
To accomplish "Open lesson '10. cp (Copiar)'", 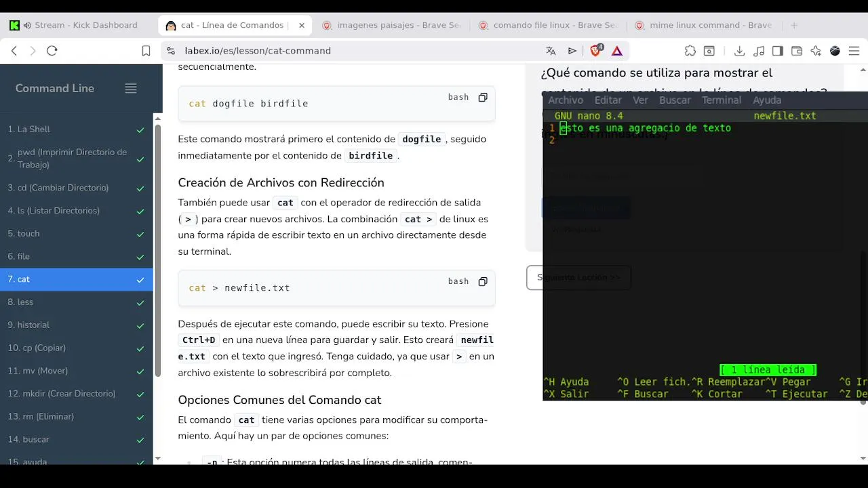I will click(76, 348).
